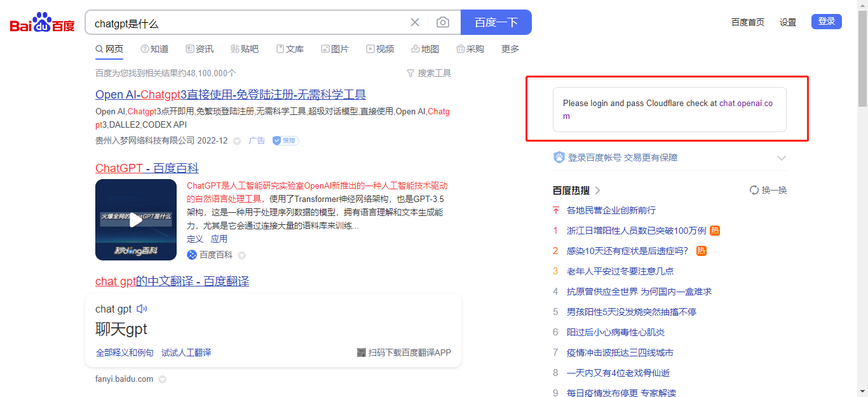Click the 热 badge beside 浙江日增阳性人员 item

click(x=715, y=231)
